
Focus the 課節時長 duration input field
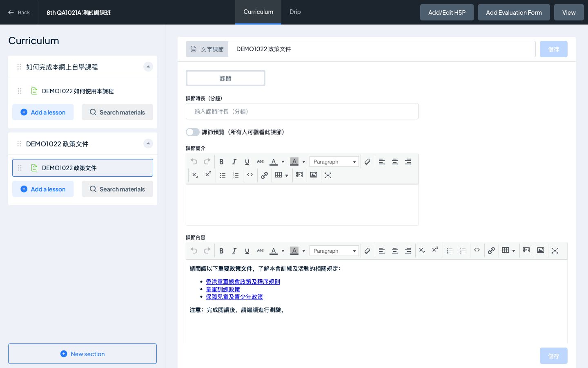tap(302, 111)
